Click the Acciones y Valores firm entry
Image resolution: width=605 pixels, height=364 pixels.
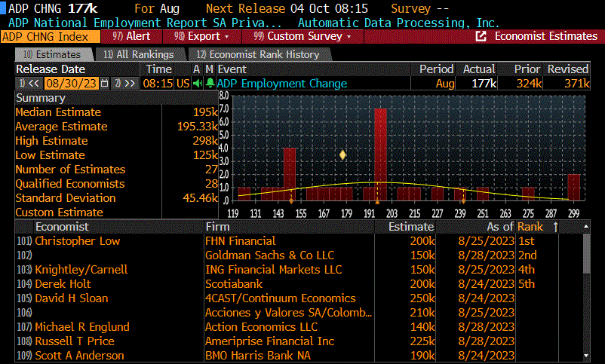point(288,313)
